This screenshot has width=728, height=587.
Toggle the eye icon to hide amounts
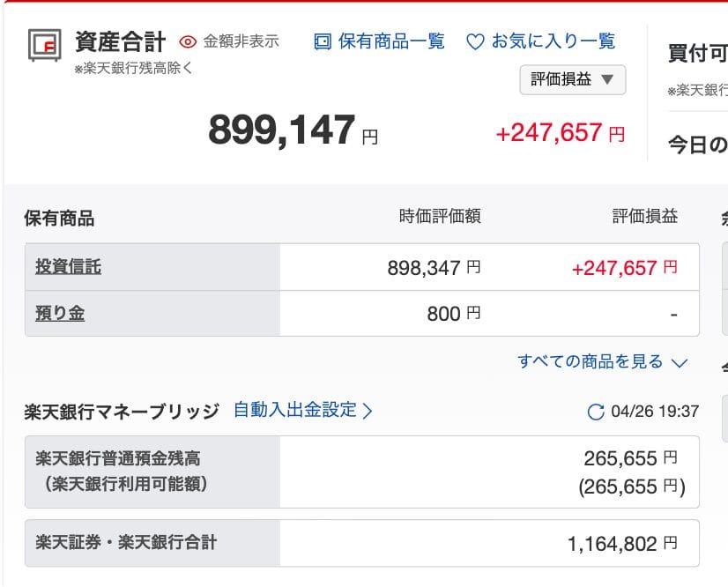tap(187, 41)
